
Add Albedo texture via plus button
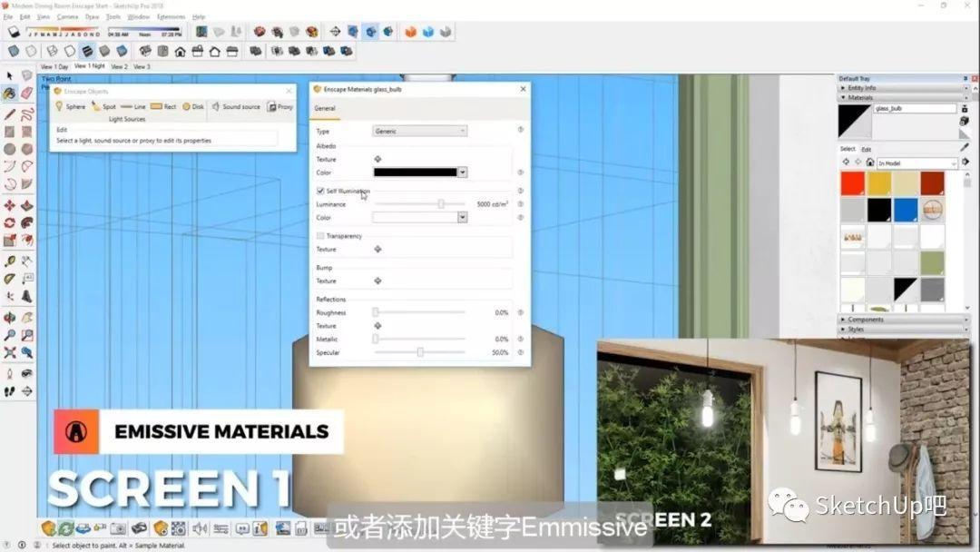click(x=377, y=160)
